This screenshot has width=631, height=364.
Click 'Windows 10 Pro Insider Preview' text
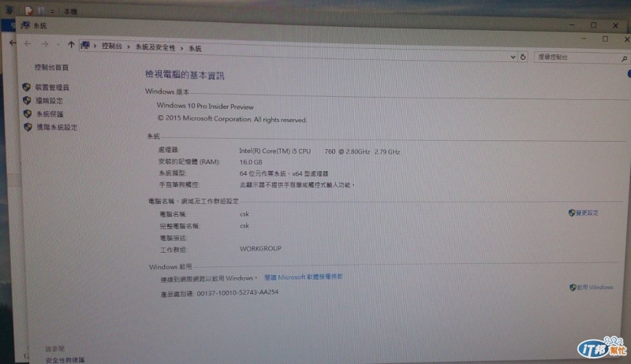coord(205,106)
